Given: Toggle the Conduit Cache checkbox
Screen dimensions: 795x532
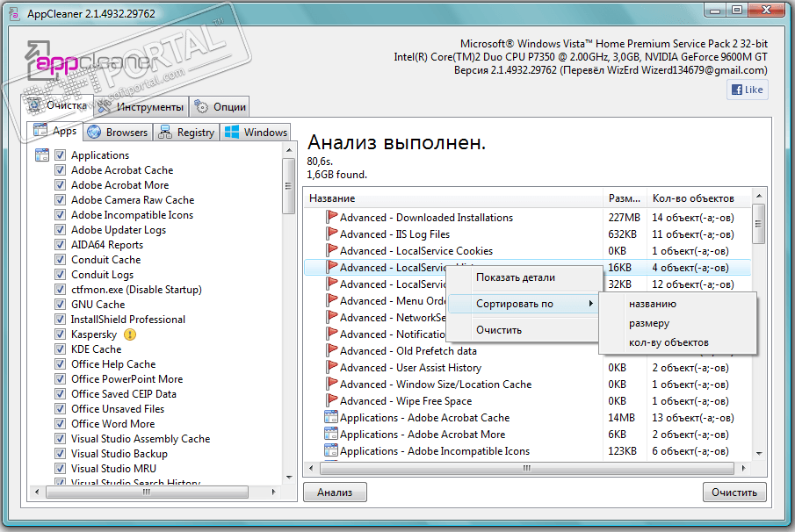Looking at the screenshot, I should 60,259.
